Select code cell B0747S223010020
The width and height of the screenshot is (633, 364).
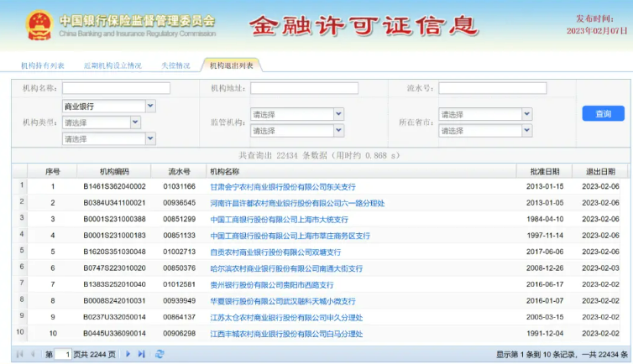[115, 268]
